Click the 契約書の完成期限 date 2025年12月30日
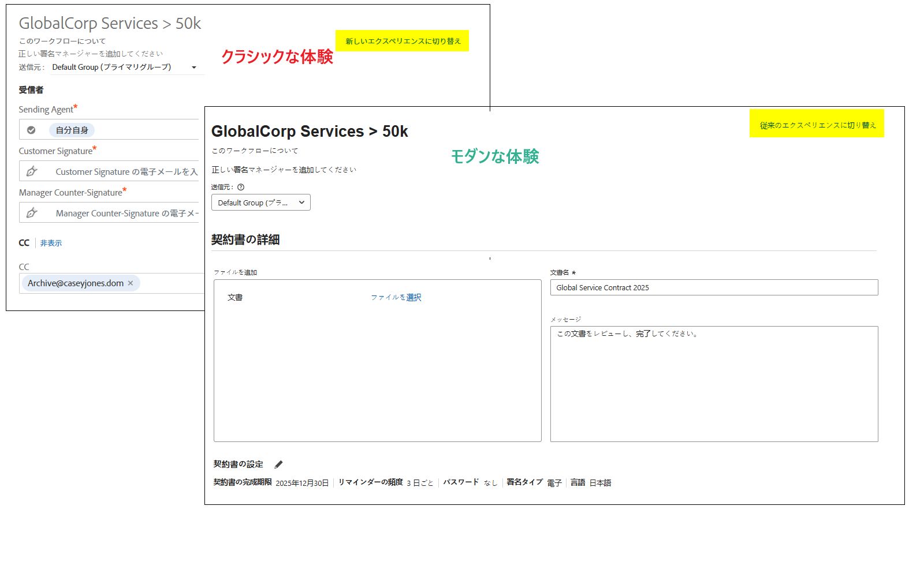The height and width of the screenshot is (573, 924). point(302,483)
